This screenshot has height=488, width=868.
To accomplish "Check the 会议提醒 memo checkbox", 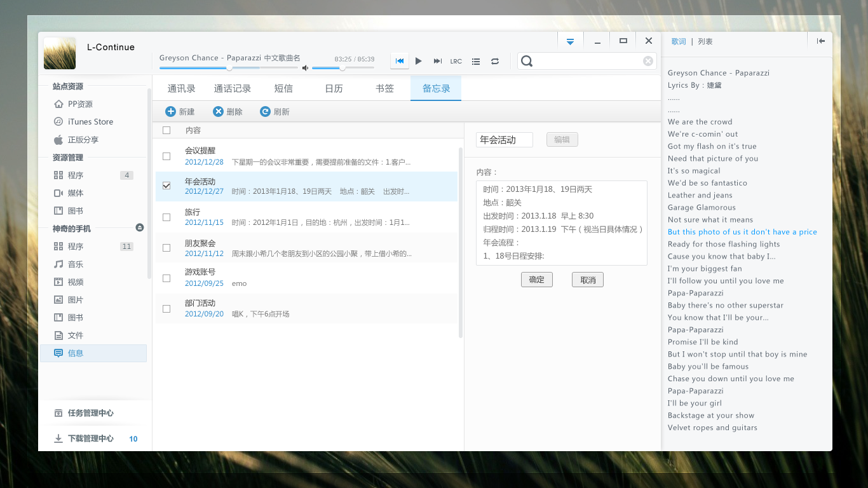I will pos(166,156).
